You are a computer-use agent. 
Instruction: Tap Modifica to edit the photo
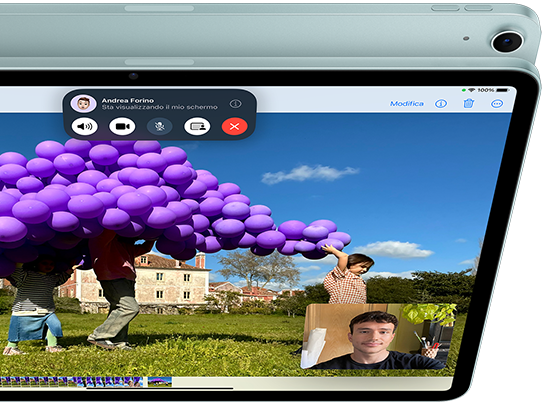pos(407,103)
